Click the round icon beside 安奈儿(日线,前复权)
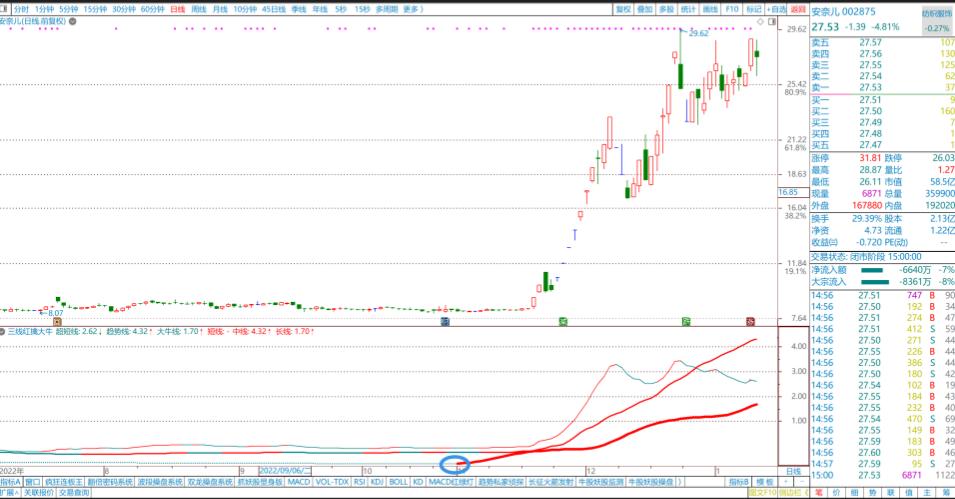The width and height of the screenshot is (955, 499). point(72,21)
